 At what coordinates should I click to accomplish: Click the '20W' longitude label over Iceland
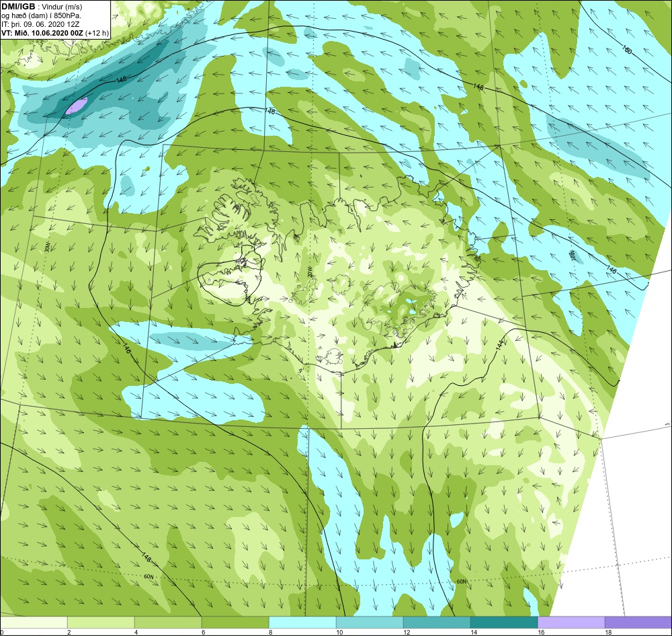(x=310, y=272)
